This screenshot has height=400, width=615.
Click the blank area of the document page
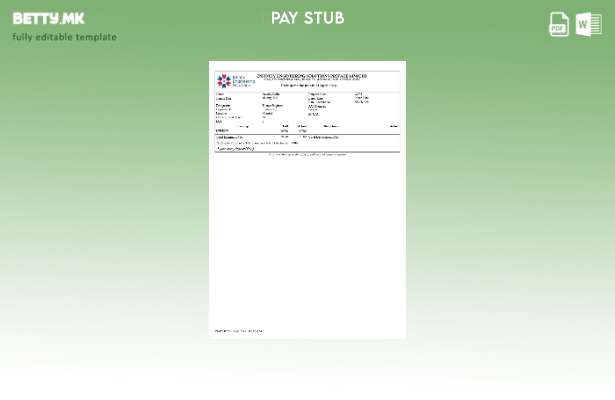tap(307, 250)
